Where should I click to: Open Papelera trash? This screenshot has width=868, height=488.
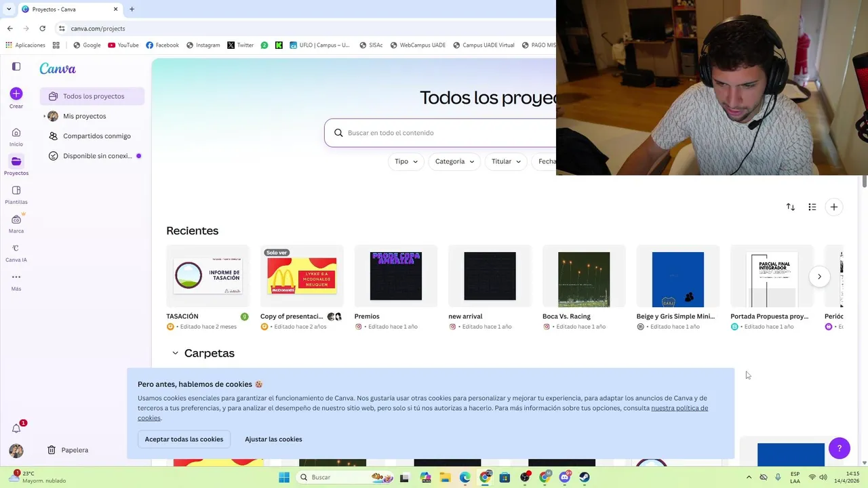coord(68,450)
